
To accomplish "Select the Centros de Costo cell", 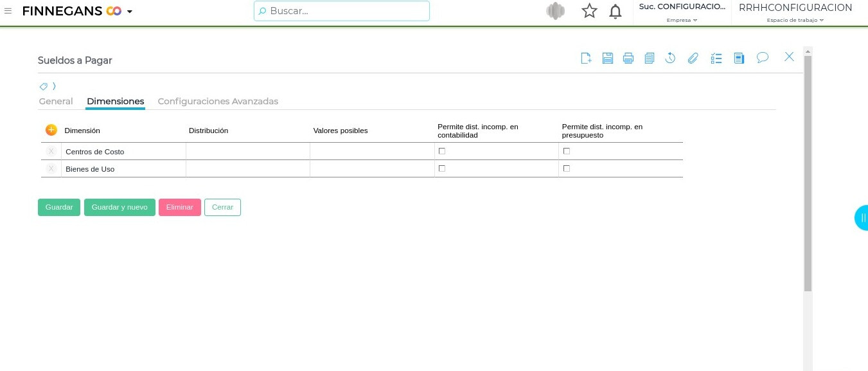I will (124, 151).
